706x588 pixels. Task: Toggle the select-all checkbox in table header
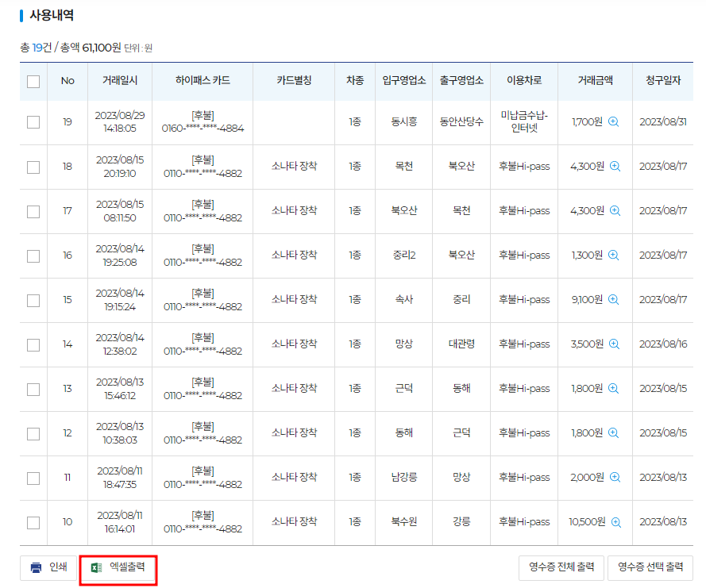(33, 82)
